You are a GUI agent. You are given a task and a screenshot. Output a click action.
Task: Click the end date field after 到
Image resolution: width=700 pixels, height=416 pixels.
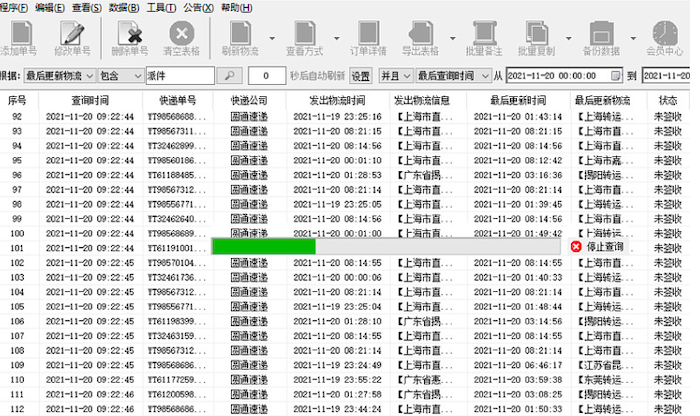(667, 76)
